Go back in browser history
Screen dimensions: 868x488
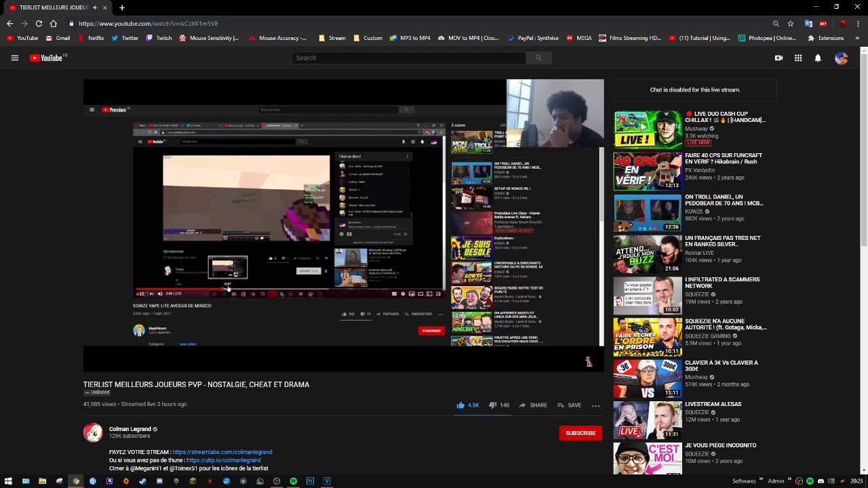9,24
